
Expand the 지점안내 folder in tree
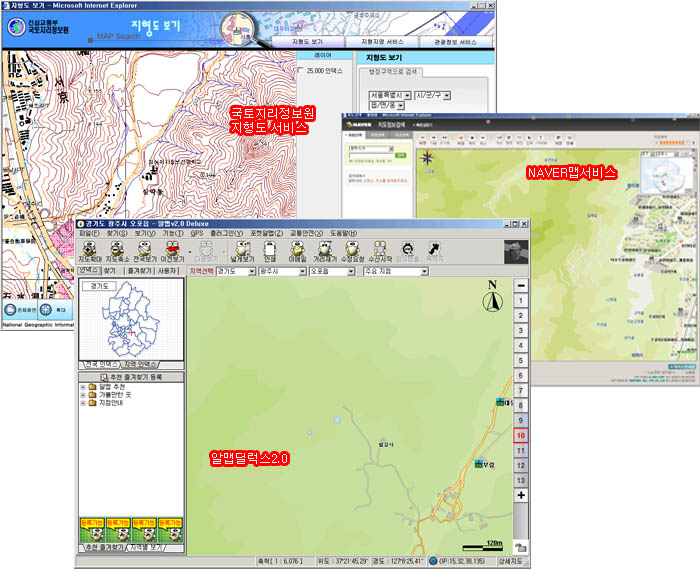click(84, 402)
